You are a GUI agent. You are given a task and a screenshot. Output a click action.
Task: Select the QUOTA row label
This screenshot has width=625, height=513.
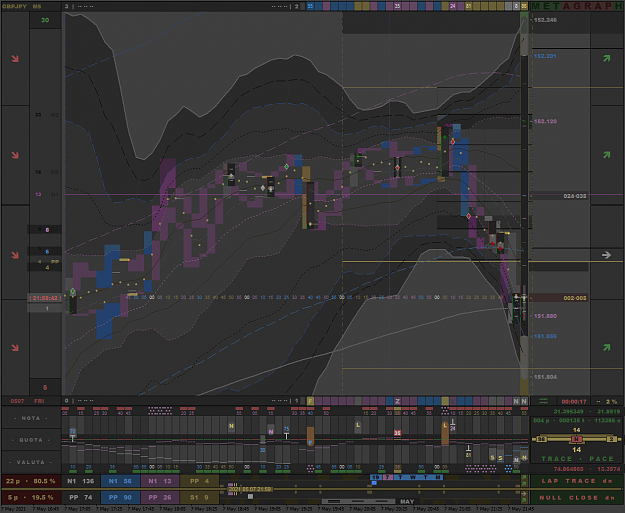point(31,440)
